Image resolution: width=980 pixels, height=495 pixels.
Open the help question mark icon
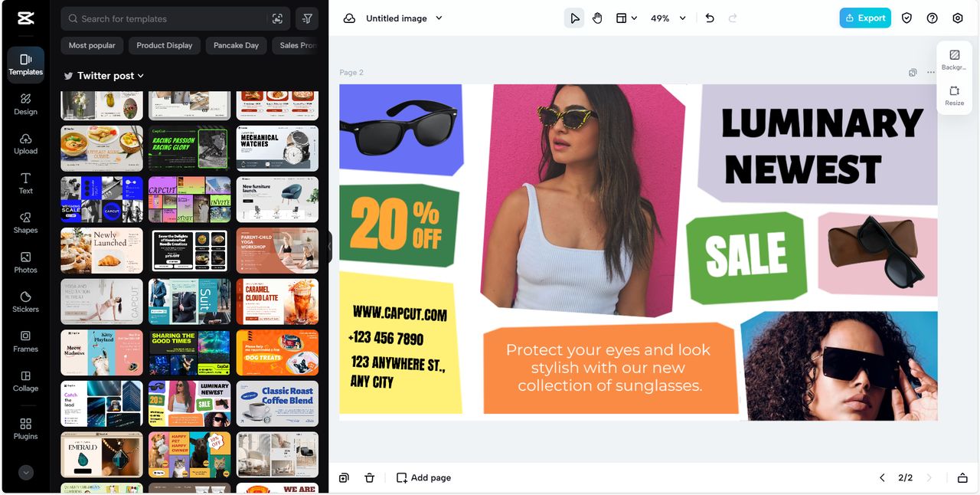point(932,18)
